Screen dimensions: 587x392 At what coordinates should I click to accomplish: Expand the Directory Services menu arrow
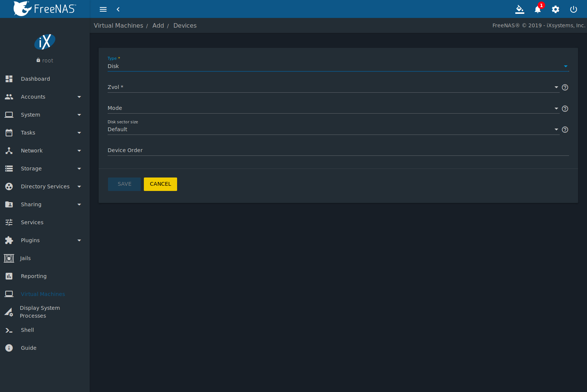pos(79,186)
